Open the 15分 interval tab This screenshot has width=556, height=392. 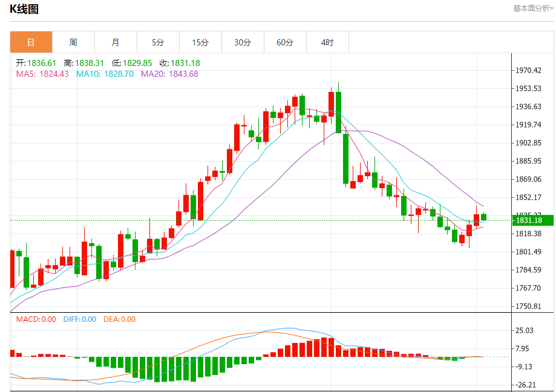point(200,42)
